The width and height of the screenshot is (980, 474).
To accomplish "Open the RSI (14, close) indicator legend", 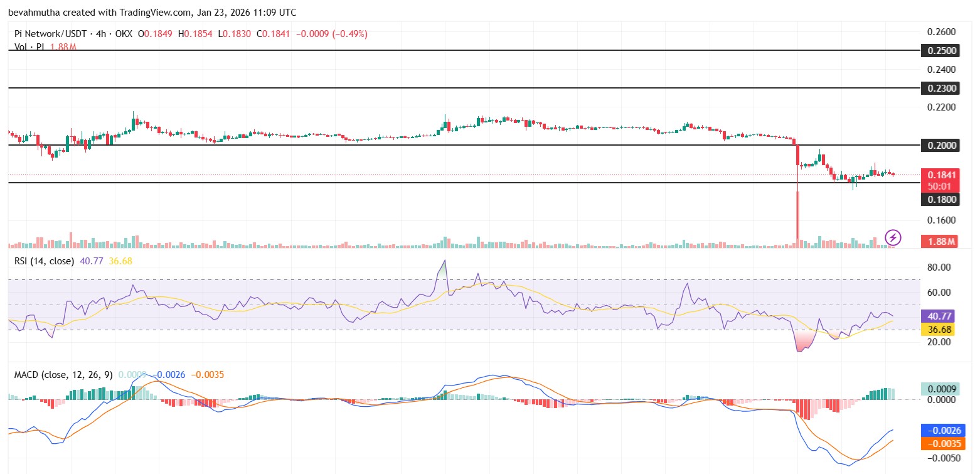I will pyautogui.click(x=45, y=261).
